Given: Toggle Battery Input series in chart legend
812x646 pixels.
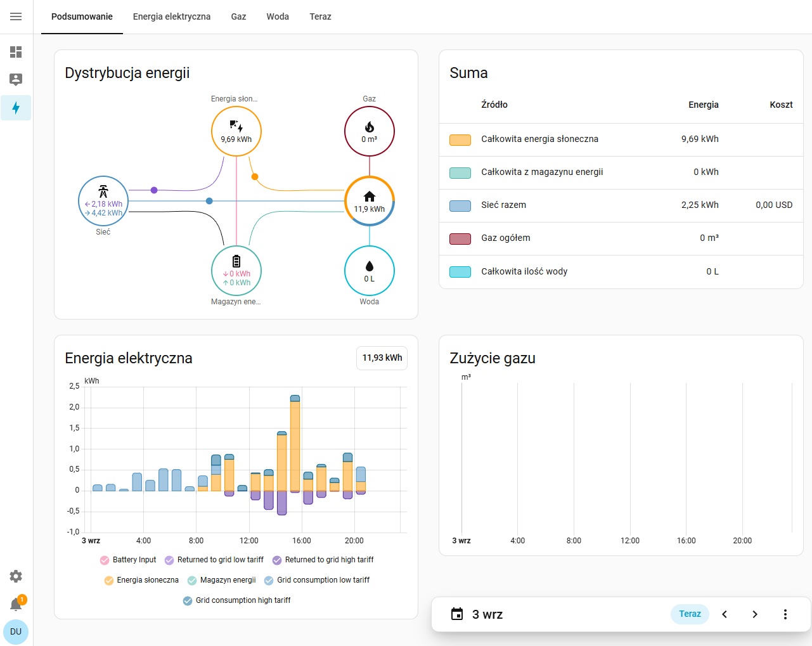Looking at the screenshot, I should click(128, 560).
